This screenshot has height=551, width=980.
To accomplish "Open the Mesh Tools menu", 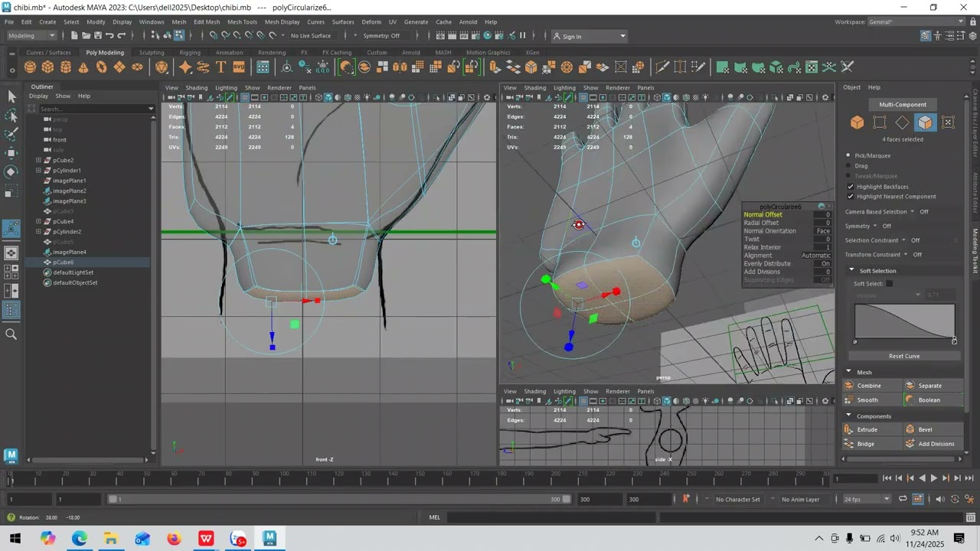I will 242,22.
